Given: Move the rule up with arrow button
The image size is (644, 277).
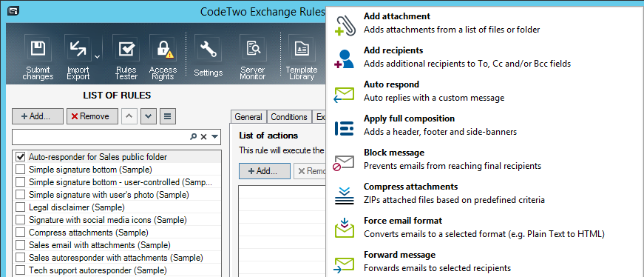Looking at the screenshot, I should (x=129, y=116).
